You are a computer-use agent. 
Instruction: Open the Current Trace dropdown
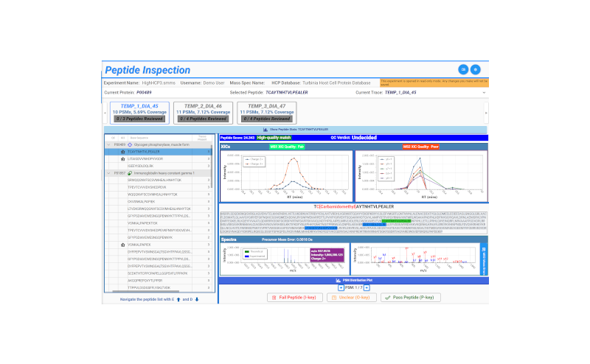tap(483, 93)
